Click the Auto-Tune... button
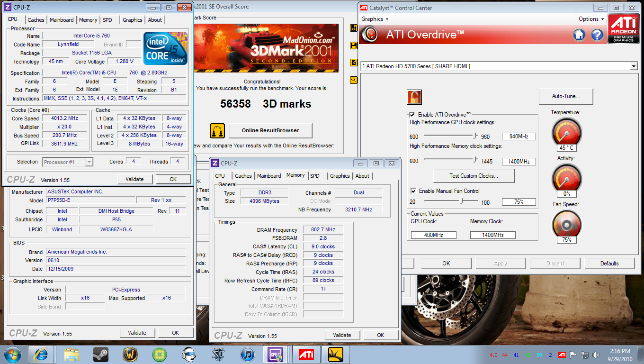Viewport: 644px width, 364px height. [x=566, y=96]
